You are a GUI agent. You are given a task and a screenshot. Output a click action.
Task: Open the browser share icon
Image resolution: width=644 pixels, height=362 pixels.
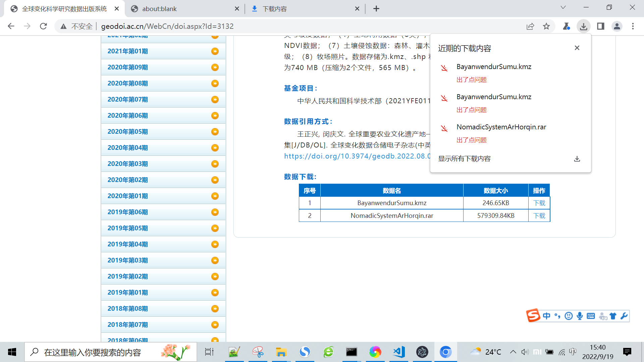tap(530, 26)
